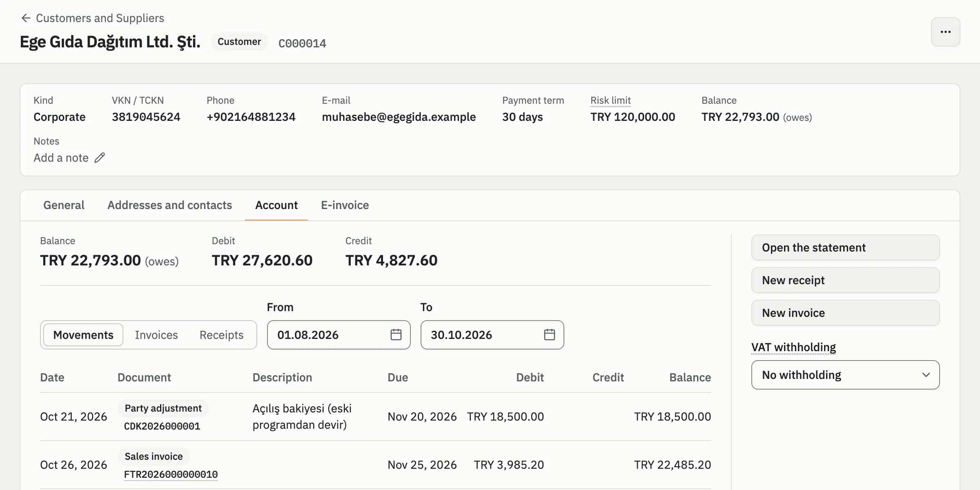Click document number CDK2026000001

[x=162, y=426]
